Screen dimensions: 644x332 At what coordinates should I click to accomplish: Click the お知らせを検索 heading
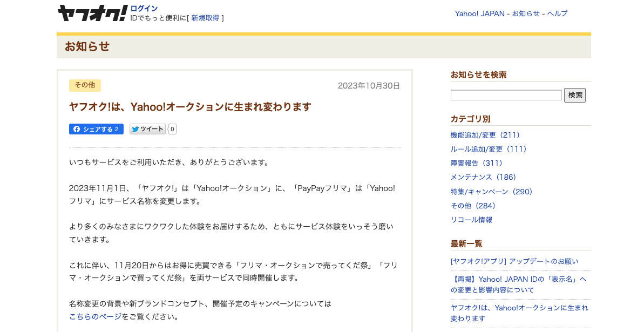[478, 75]
